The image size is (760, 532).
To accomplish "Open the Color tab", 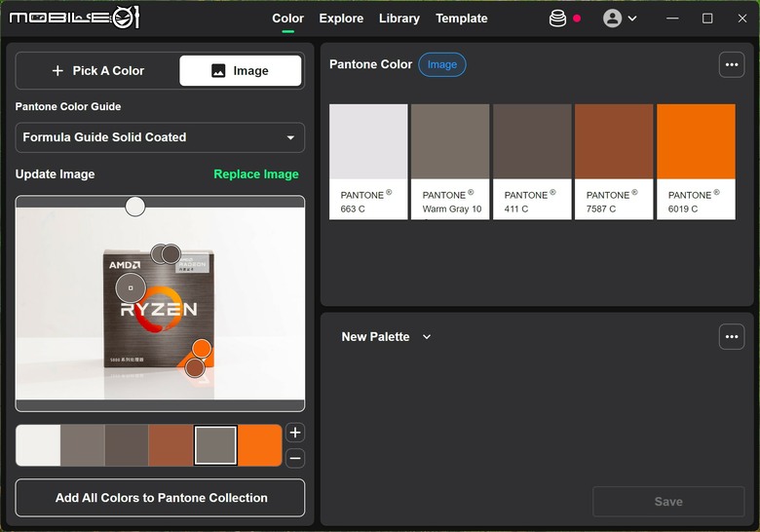I will pyautogui.click(x=287, y=19).
